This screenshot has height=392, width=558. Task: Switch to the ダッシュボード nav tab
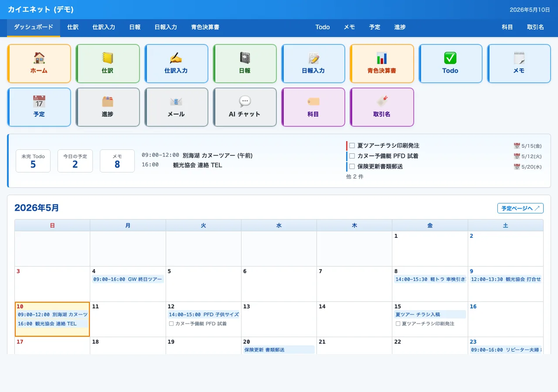coord(34,27)
